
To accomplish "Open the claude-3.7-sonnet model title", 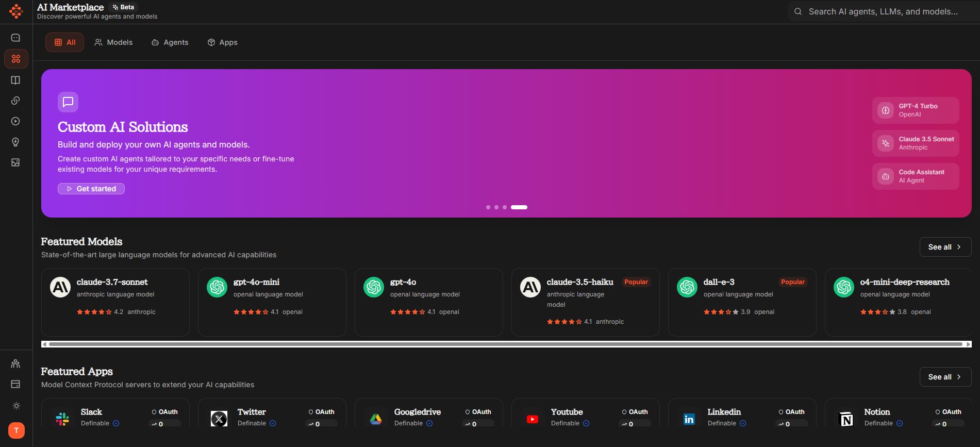I will pos(112,282).
